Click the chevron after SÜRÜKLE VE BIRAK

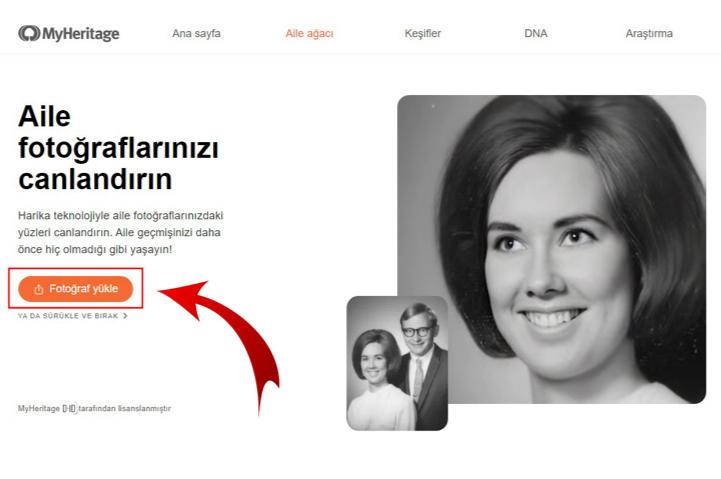click(x=125, y=316)
